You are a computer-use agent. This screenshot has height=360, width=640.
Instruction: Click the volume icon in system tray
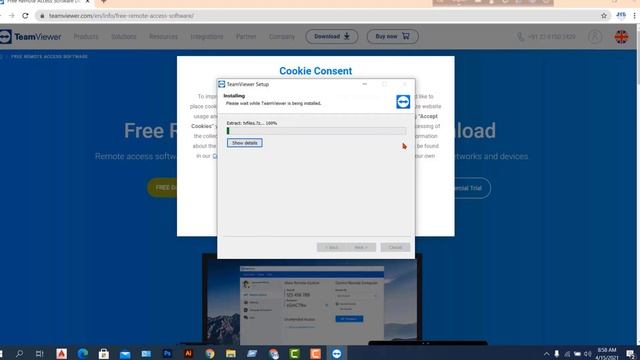[587, 354]
